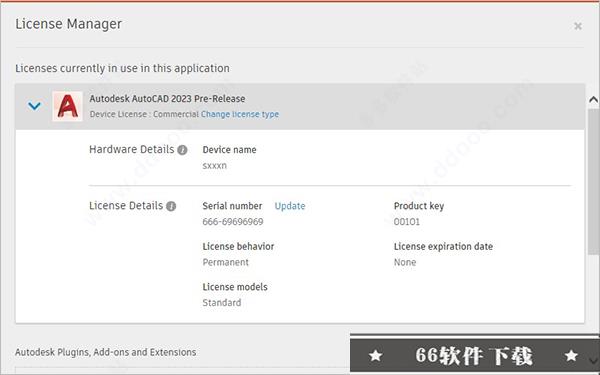Click the Serial number label
This screenshot has width=600, height=375.
(232, 206)
